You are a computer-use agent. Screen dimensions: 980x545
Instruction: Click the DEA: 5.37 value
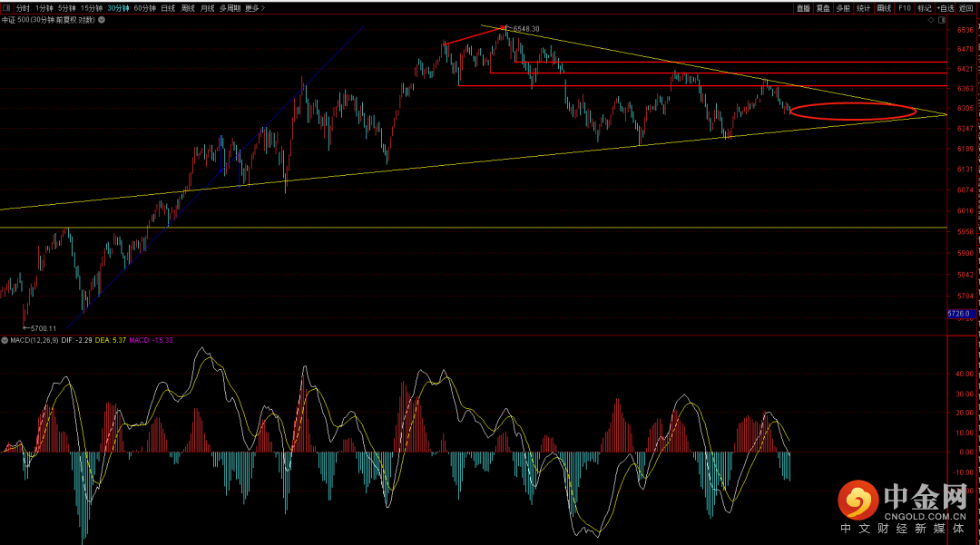(x=111, y=340)
